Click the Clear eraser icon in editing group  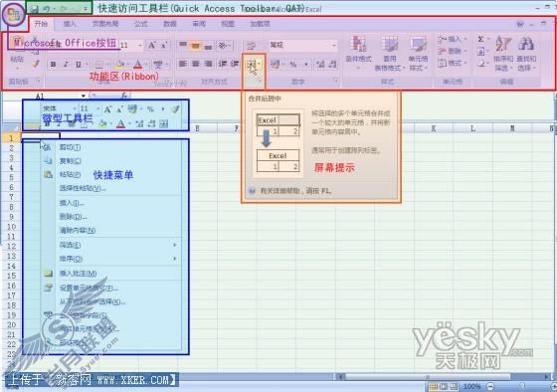click(x=480, y=64)
